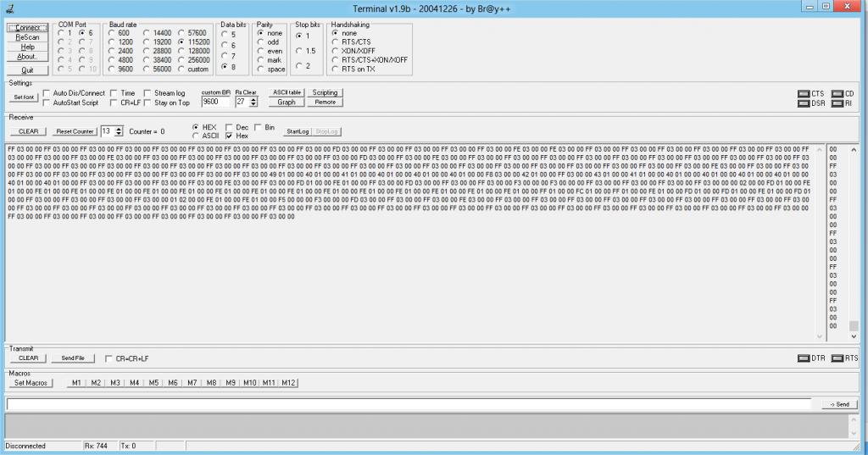Click the transmit text input field

pos(411,404)
